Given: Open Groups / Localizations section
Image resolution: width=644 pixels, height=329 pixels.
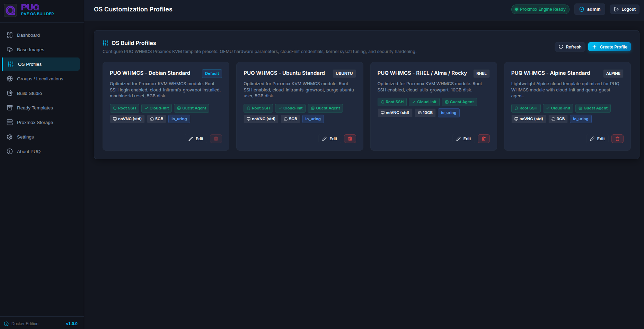Looking at the screenshot, I should (x=42, y=79).
